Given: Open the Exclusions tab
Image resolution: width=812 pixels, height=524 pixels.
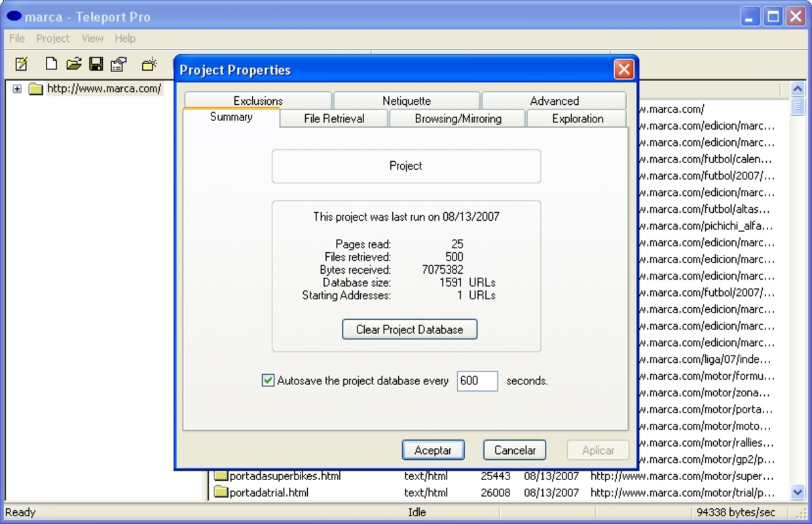Looking at the screenshot, I should click(259, 100).
